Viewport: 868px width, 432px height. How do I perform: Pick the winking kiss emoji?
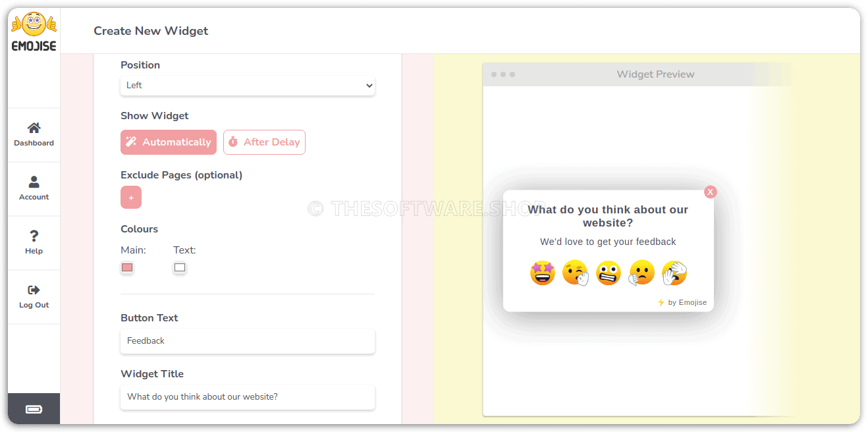point(576,273)
